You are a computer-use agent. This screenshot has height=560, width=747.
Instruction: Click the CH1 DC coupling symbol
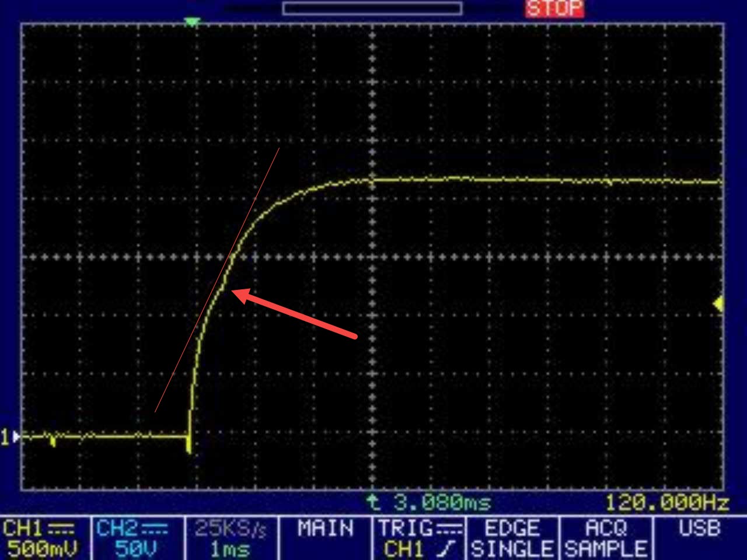(x=61, y=528)
